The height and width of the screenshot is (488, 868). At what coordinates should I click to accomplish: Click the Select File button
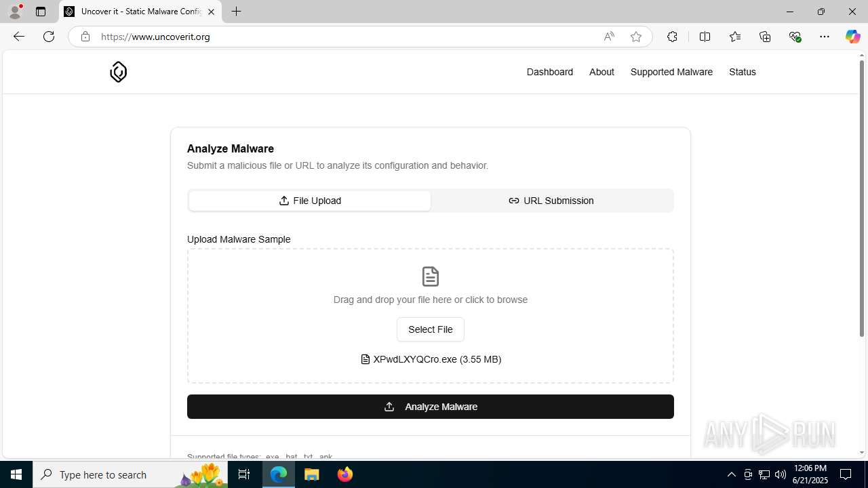(431, 329)
